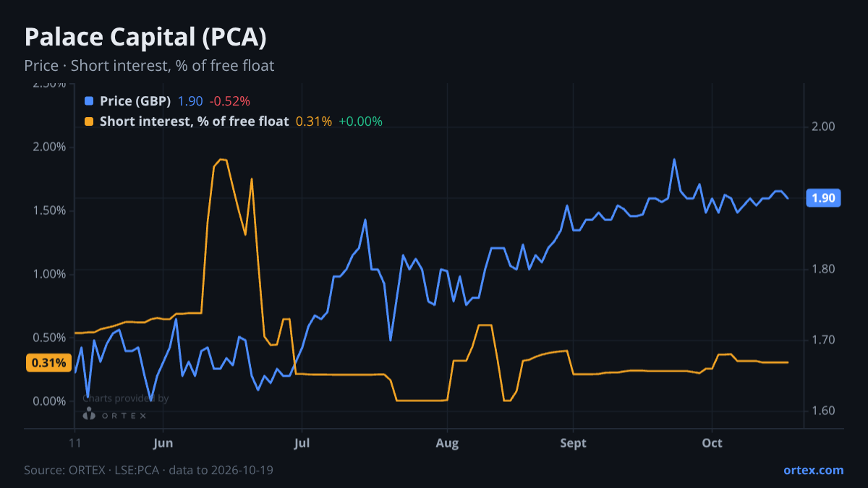Click the Source: ORTEX footer text
Image resolution: width=868 pixels, height=488 pixels.
pyautogui.click(x=148, y=470)
